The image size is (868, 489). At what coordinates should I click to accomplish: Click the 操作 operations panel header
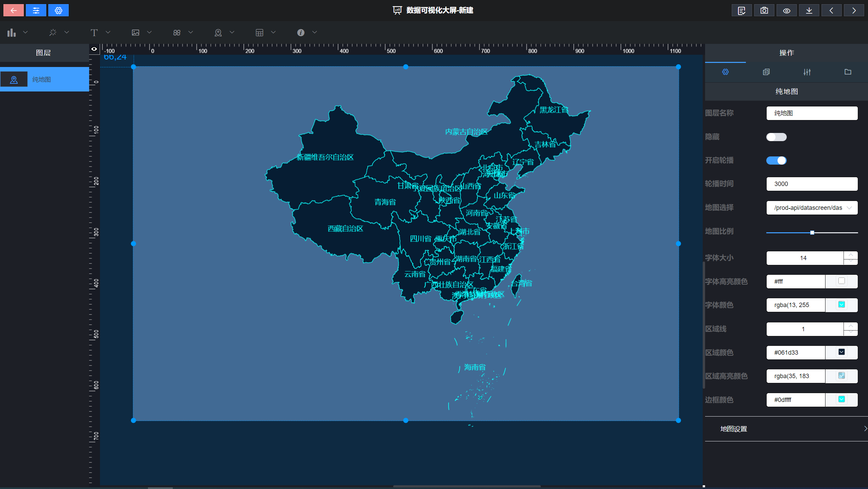click(786, 53)
